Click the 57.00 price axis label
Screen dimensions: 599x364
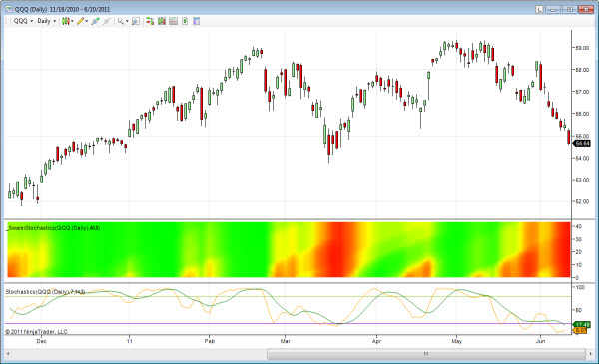(582, 92)
